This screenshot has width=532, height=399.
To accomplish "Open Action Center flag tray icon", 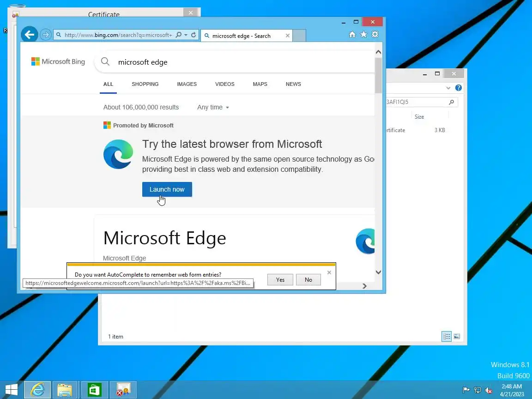I will click(466, 390).
